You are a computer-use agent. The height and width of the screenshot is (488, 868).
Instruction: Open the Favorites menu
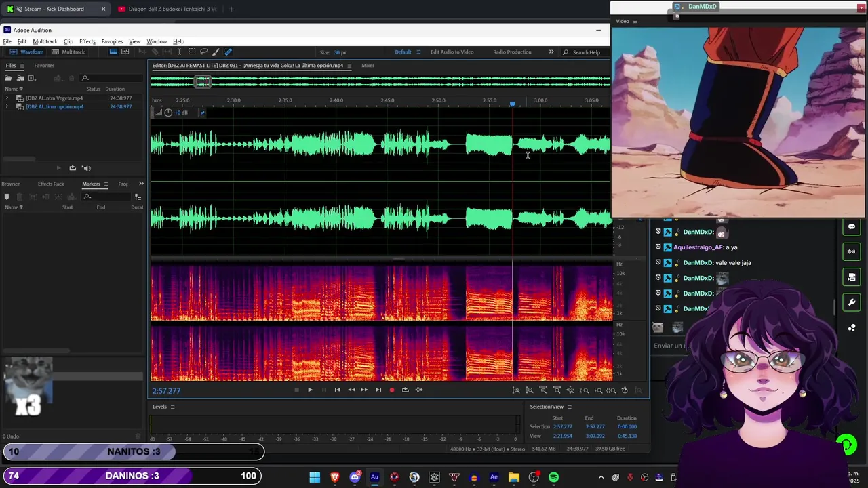112,41
